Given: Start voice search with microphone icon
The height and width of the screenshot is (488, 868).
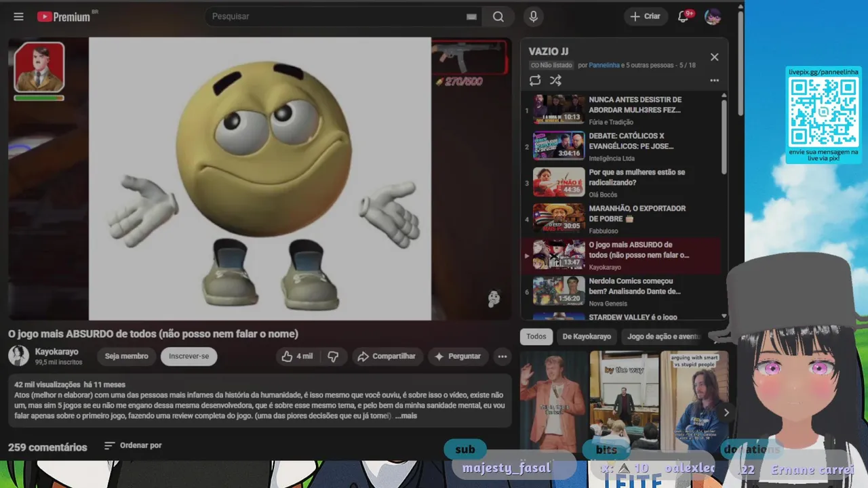Looking at the screenshot, I should pyautogui.click(x=534, y=17).
